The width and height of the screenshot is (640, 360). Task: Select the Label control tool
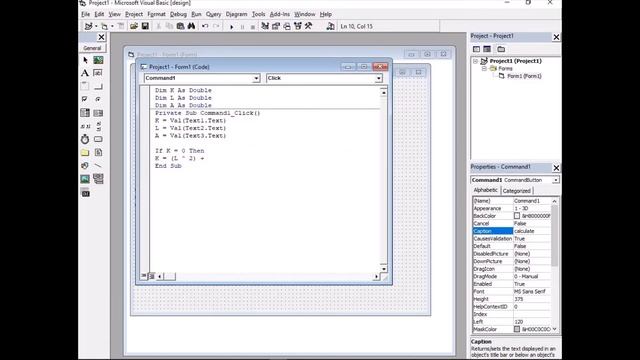coord(85,73)
